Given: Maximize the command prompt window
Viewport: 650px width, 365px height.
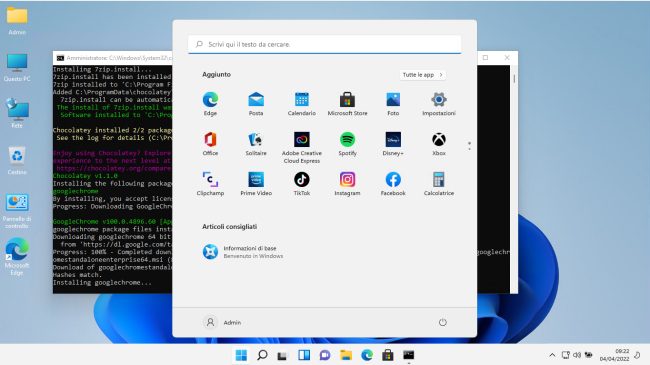Looking at the screenshot, I should click(485, 58).
